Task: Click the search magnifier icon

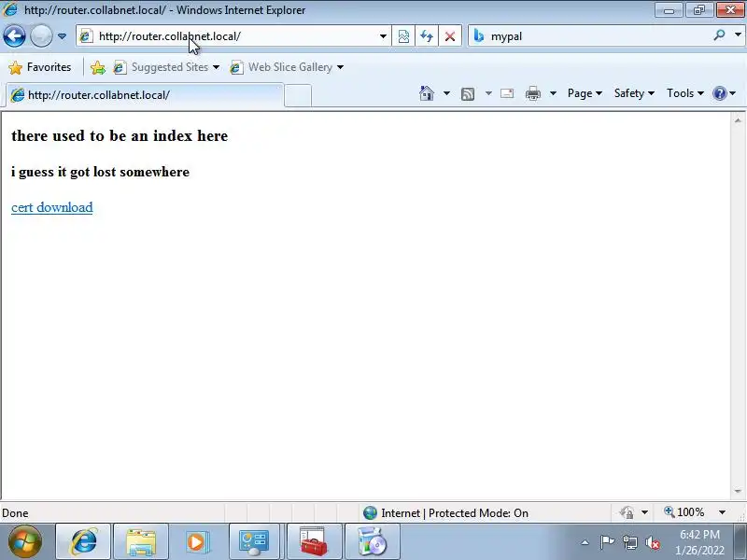Action: 719,35
